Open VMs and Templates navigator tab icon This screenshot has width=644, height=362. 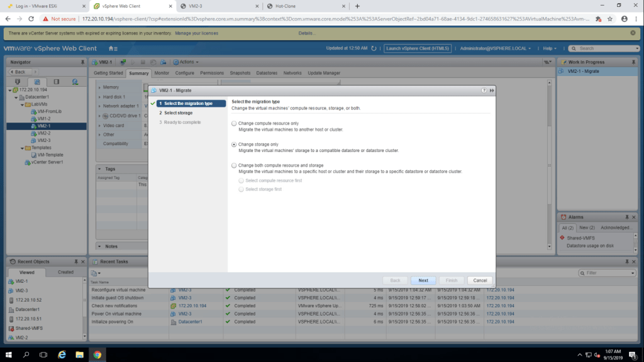click(x=36, y=82)
